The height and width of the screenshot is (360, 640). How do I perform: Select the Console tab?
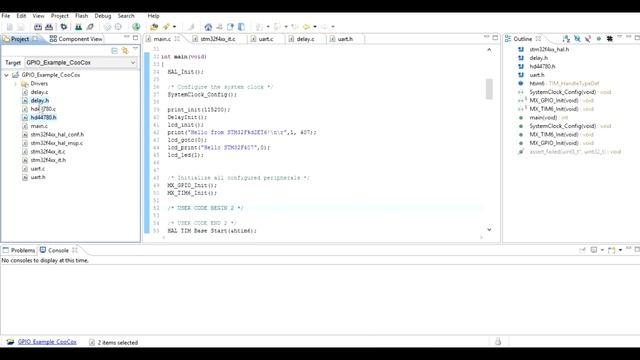(58, 250)
